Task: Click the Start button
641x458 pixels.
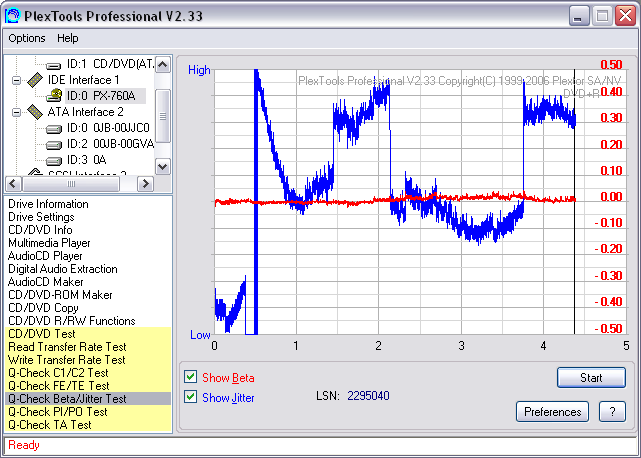Action: coord(591,377)
